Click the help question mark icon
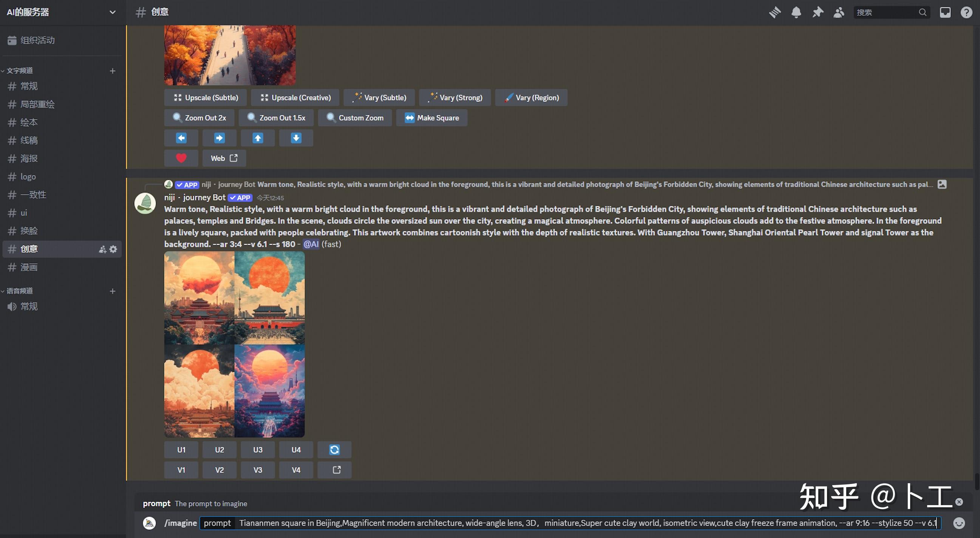 pyautogui.click(x=966, y=12)
